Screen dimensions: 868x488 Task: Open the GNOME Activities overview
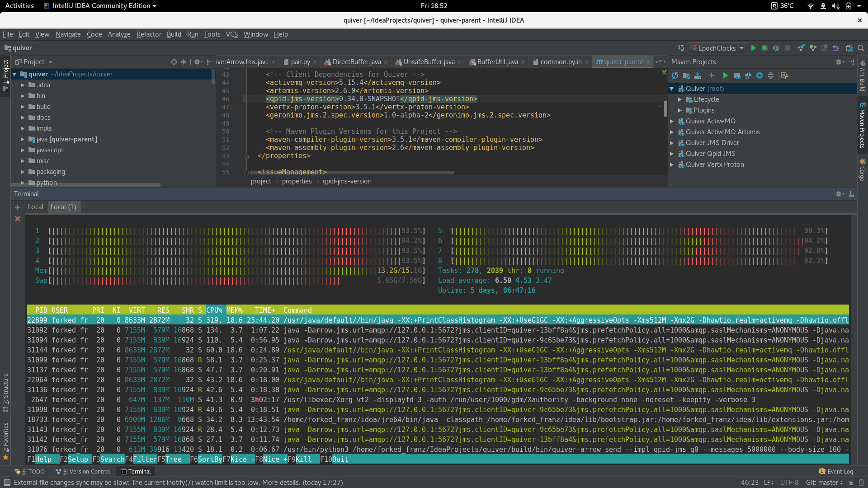[19, 6]
